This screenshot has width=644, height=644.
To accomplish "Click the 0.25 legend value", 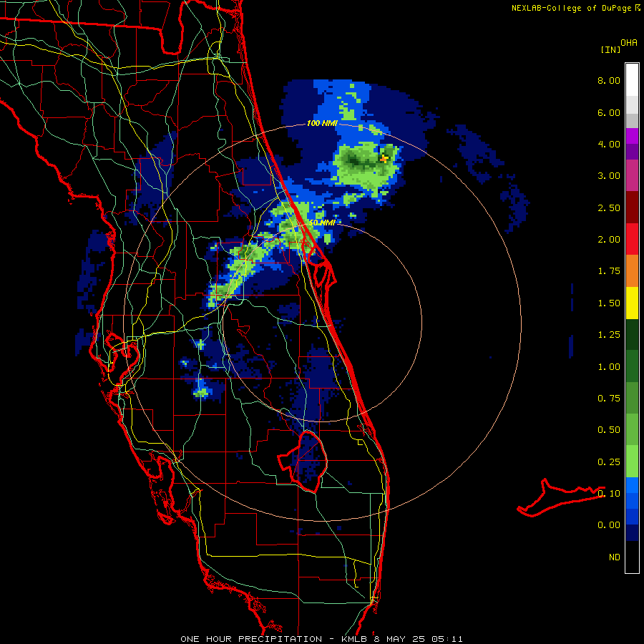I will [609, 462].
